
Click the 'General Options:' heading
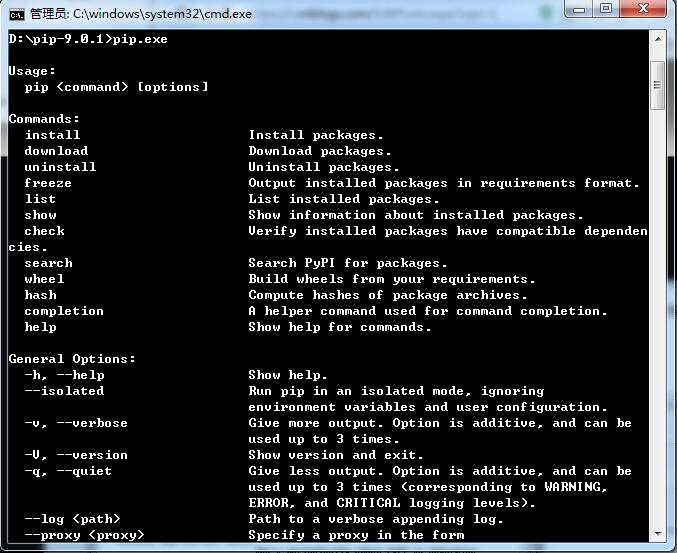pos(72,359)
